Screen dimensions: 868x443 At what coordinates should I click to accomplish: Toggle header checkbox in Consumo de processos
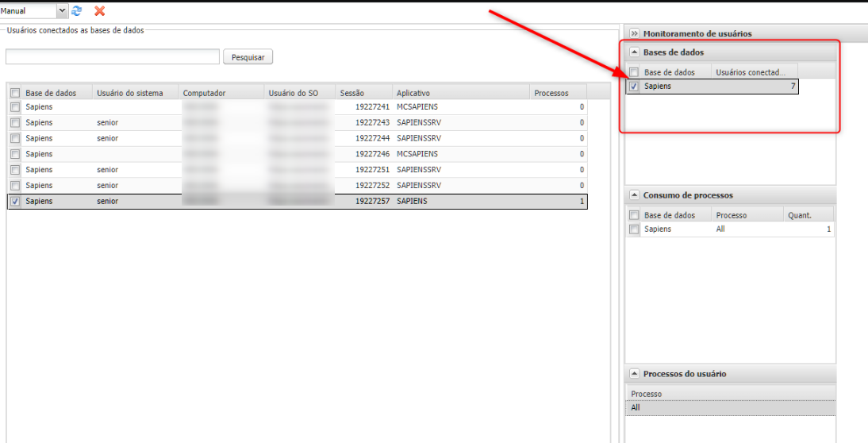(x=634, y=215)
